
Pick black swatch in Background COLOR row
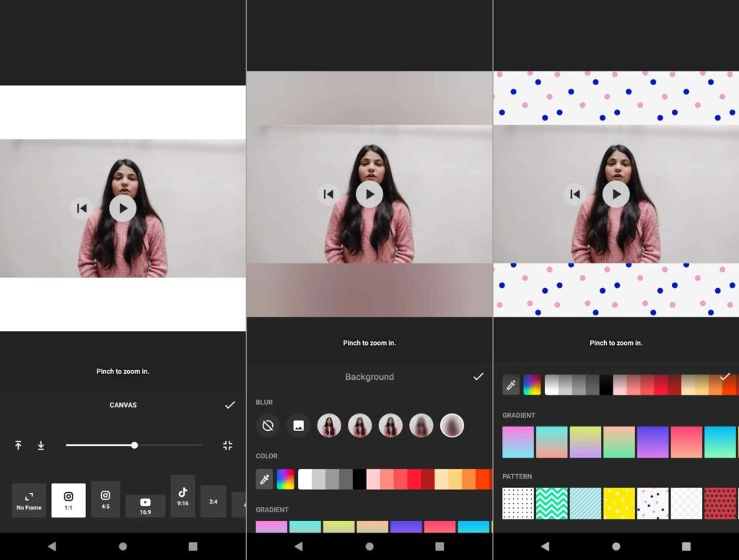click(359, 479)
